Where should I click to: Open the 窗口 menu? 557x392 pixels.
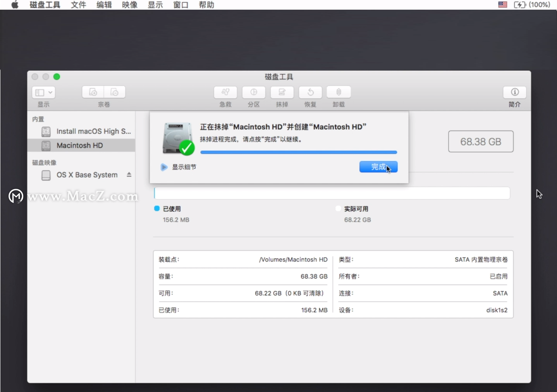pyautogui.click(x=181, y=5)
